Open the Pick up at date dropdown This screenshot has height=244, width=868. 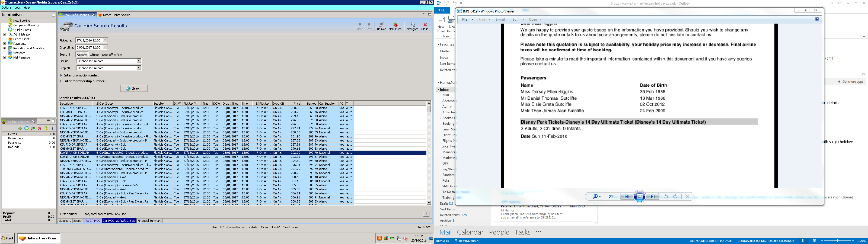(105, 40)
